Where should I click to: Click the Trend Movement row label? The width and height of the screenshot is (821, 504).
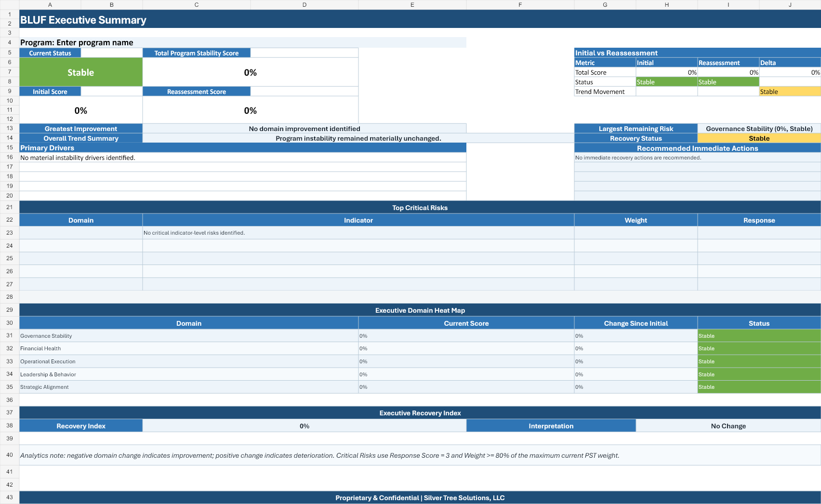(x=605, y=92)
